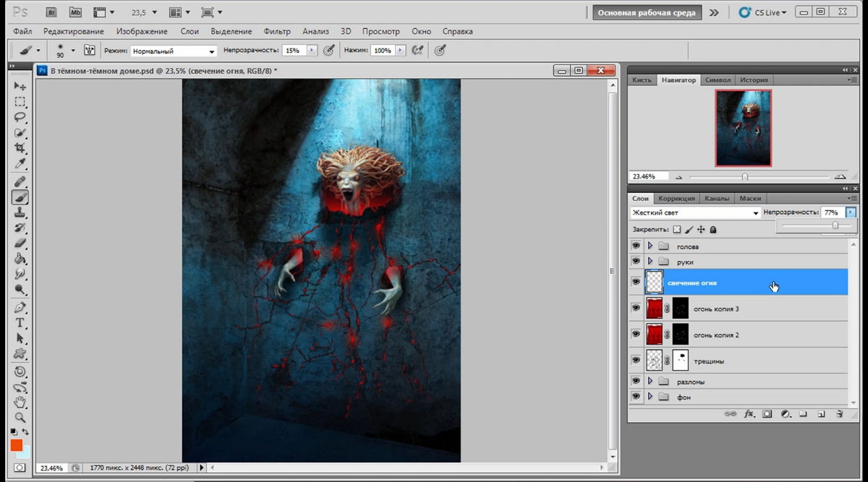Screen dimensions: 868x482
Task: Select the Eyedropper tool
Action: pyautogui.click(x=20, y=164)
